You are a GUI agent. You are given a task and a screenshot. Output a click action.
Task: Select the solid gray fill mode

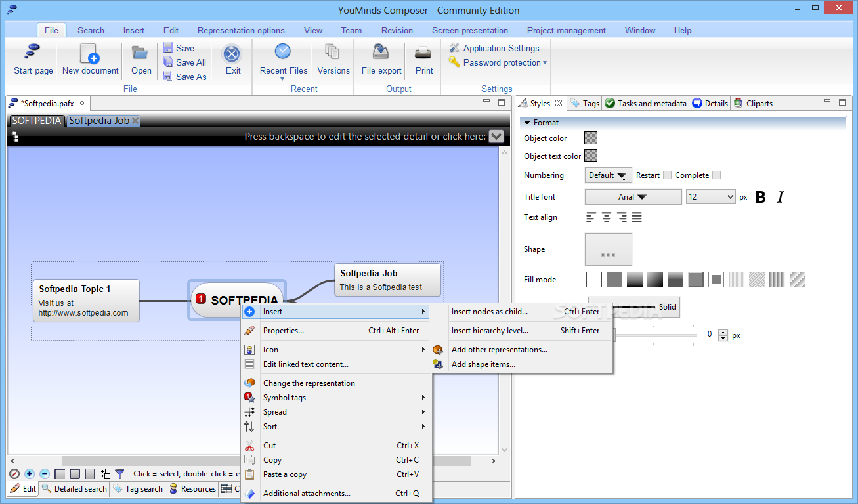pos(614,280)
